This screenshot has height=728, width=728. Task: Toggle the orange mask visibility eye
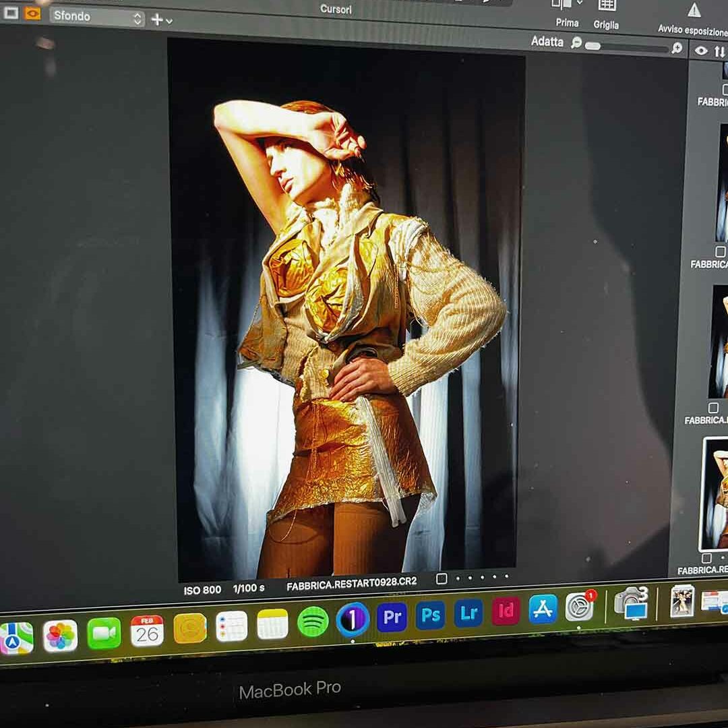click(x=32, y=13)
